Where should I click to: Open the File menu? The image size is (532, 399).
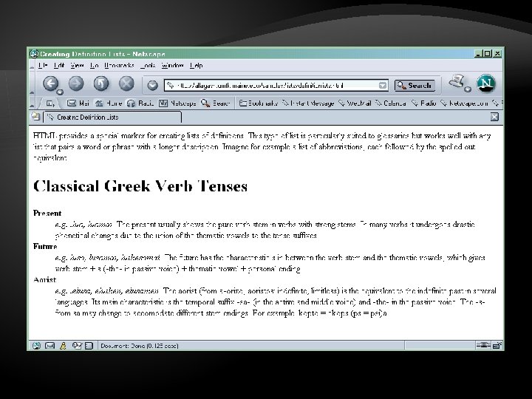tap(43, 65)
